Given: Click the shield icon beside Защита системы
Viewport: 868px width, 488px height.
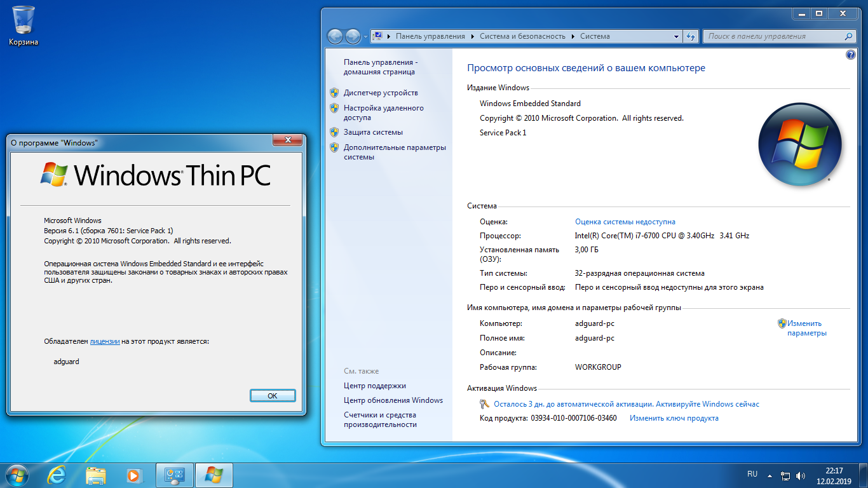Looking at the screenshot, I should click(334, 132).
